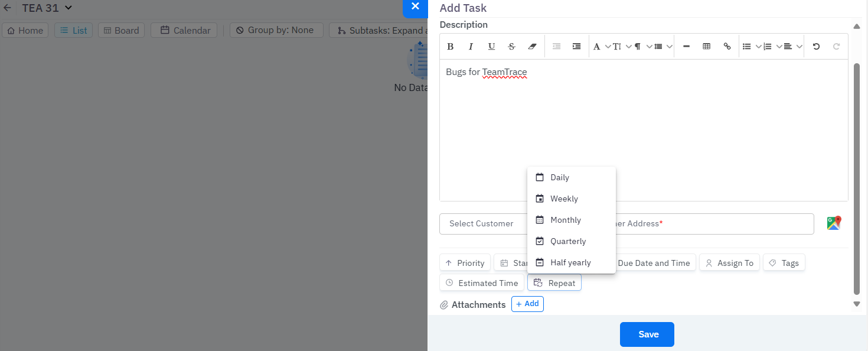This screenshot has height=351, width=868.
Task: Open Google Maps location picker icon
Action: tap(834, 223)
